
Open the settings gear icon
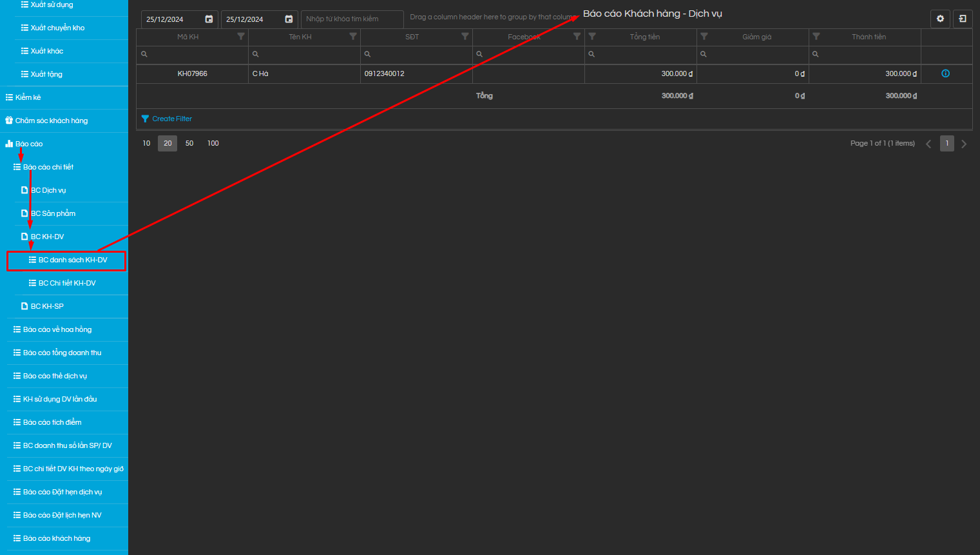pyautogui.click(x=940, y=19)
